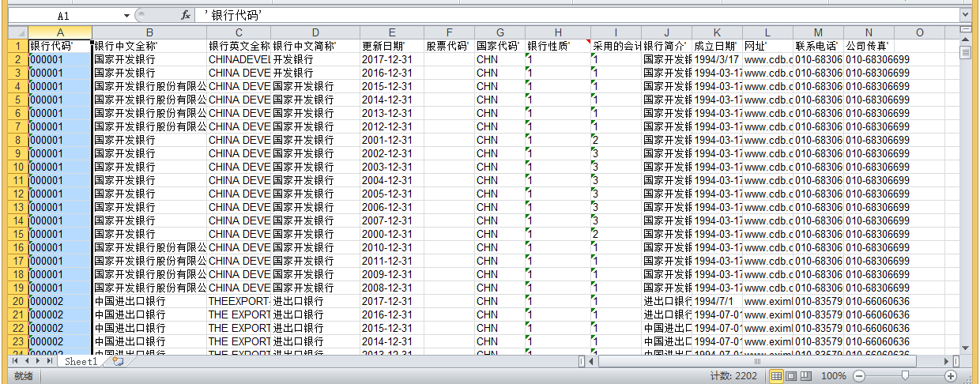Image resolution: width=980 pixels, height=384 pixels.
Task: Select cell 000002 in row 22
Action: [60, 328]
